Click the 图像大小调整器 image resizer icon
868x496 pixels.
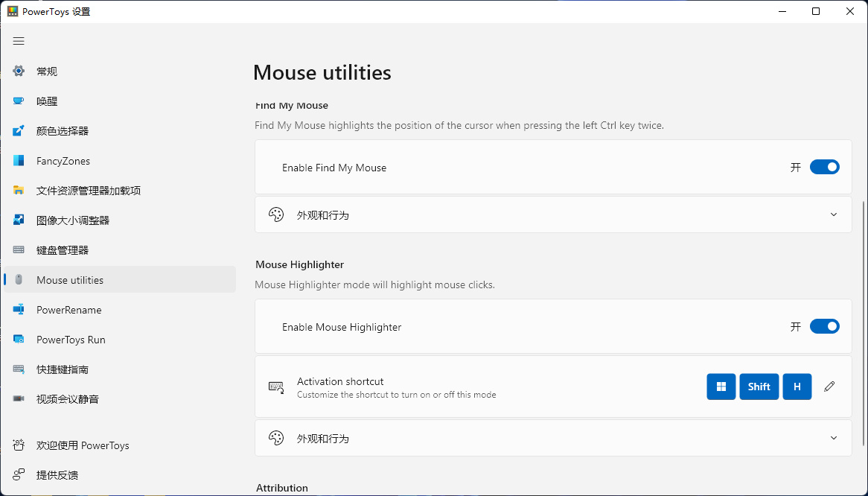(19, 220)
